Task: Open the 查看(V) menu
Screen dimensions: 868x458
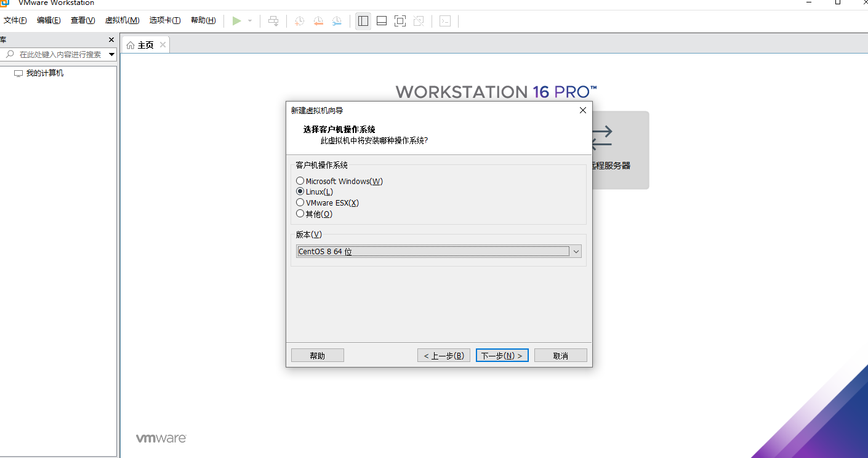Action: click(x=83, y=20)
